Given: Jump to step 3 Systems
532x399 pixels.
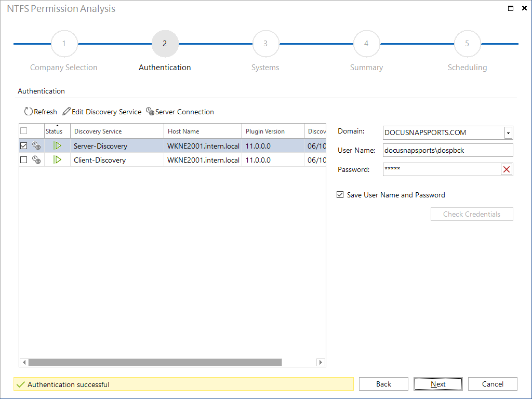Looking at the screenshot, I should [x=265, y=44].
